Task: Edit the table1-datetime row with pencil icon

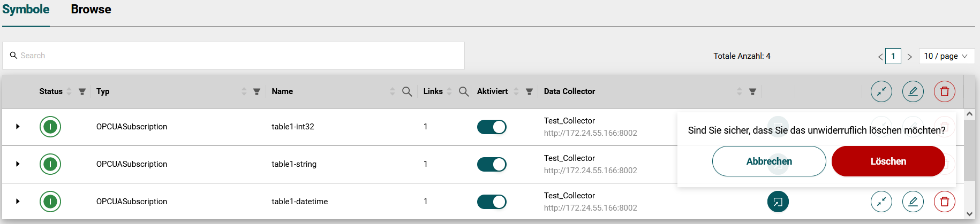Action: [913, 202]
